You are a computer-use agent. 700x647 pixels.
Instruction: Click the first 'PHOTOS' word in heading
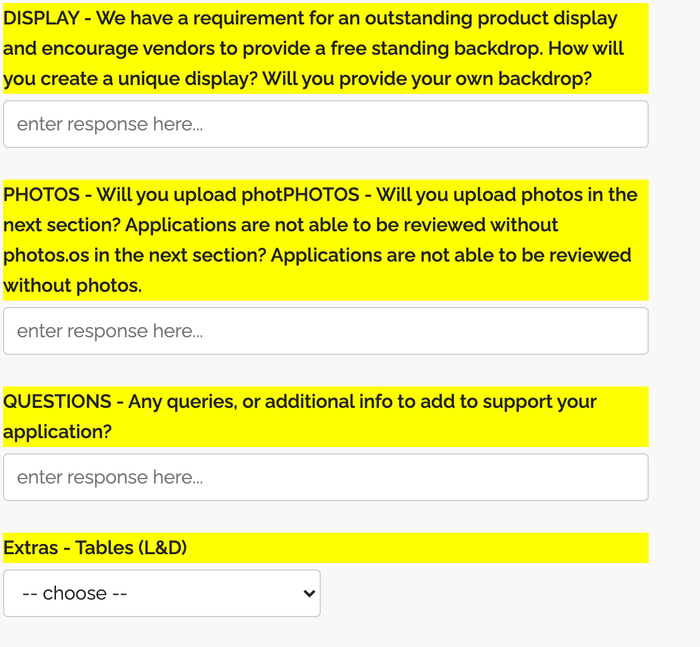point(41,195)
